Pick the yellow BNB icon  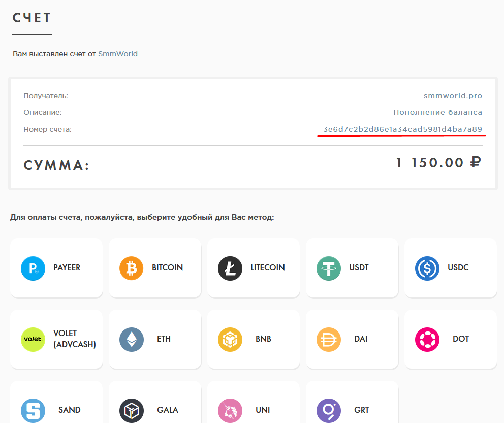point(230,339)
